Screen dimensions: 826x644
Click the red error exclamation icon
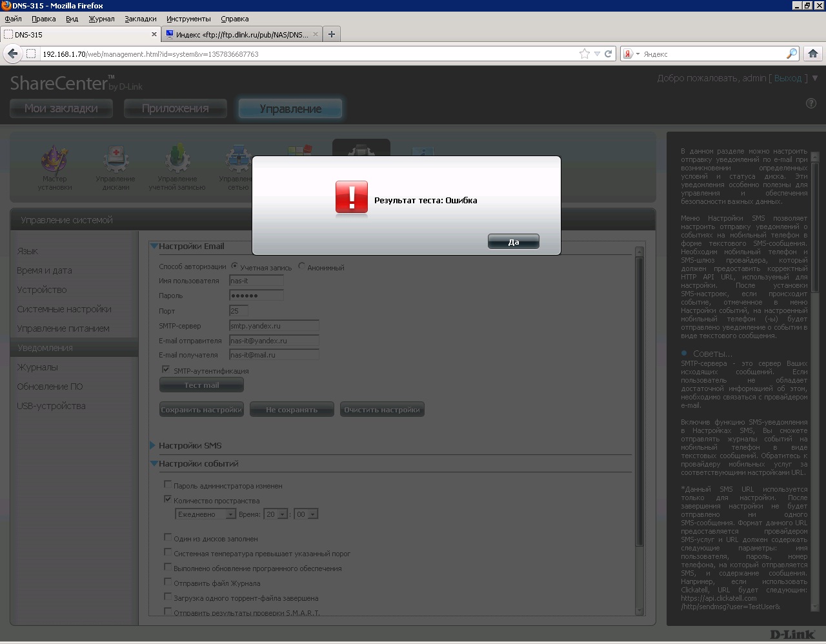352,197
